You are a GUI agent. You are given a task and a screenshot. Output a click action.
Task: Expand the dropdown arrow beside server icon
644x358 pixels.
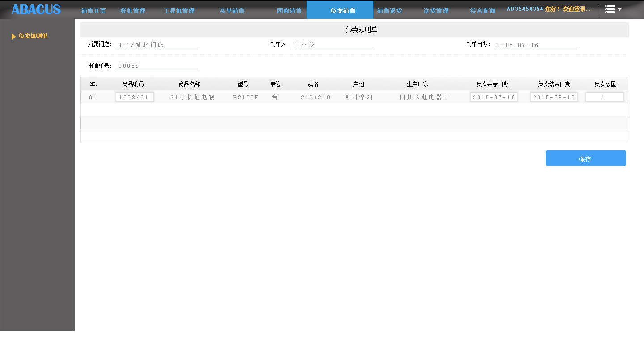619,9
